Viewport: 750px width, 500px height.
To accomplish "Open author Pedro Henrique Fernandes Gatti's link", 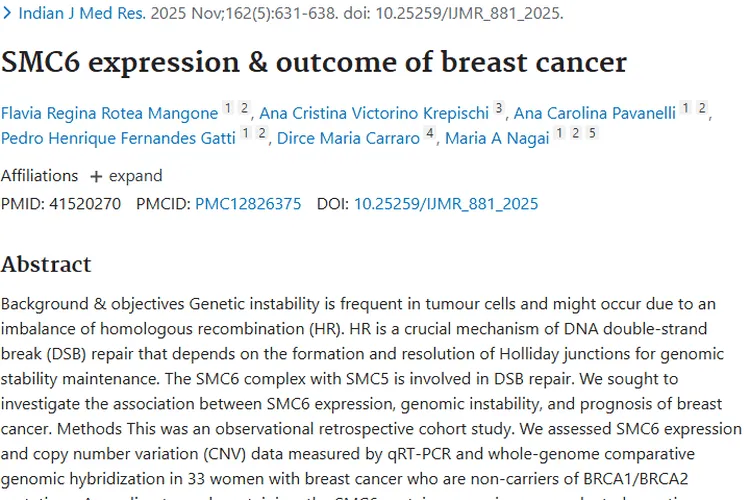I will point(118,138).
